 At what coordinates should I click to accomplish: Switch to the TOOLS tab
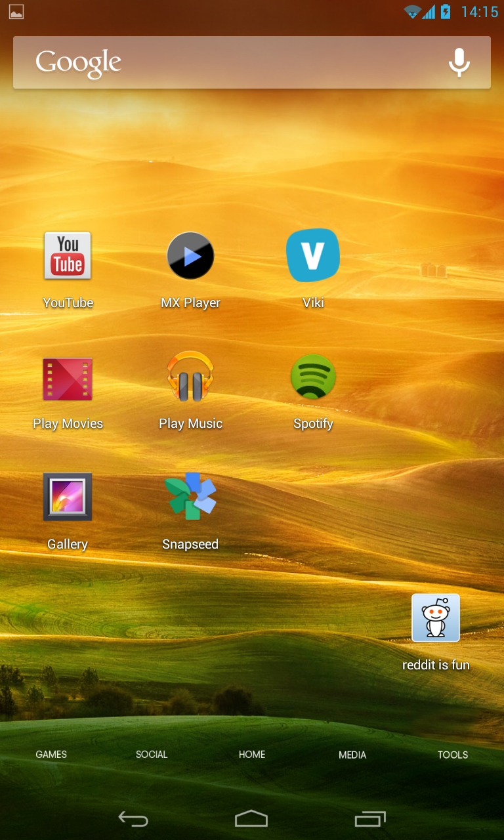click(453, 755)
